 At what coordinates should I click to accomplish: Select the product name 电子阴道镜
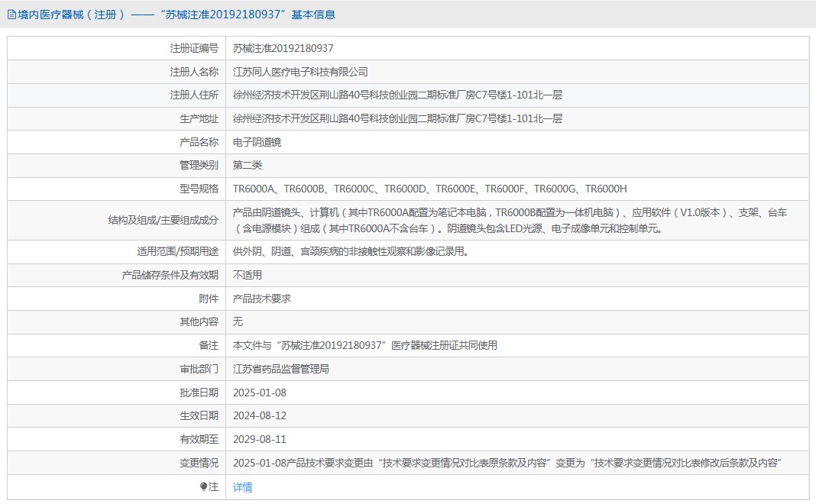pos(257,142)
